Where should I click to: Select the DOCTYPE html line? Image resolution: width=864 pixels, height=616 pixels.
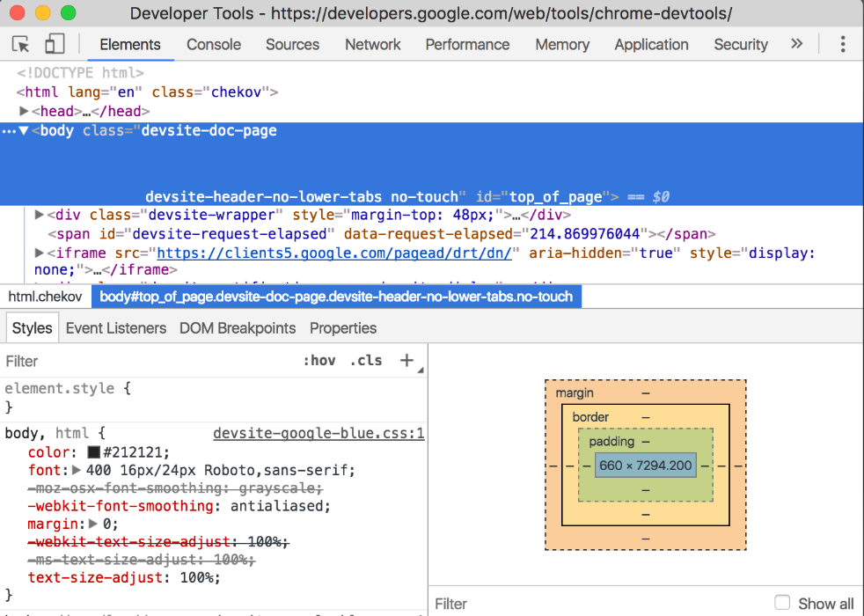pyautogui.click(x=80, y=73)
